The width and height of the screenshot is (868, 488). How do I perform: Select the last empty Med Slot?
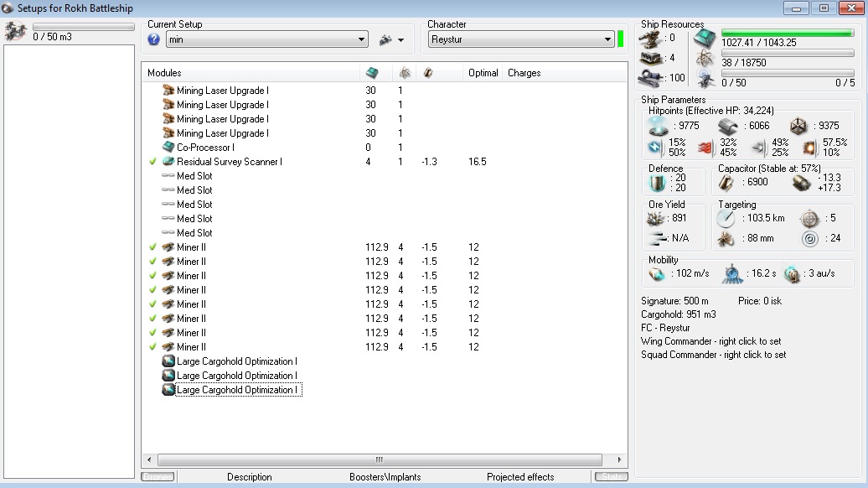pos(385,232)
